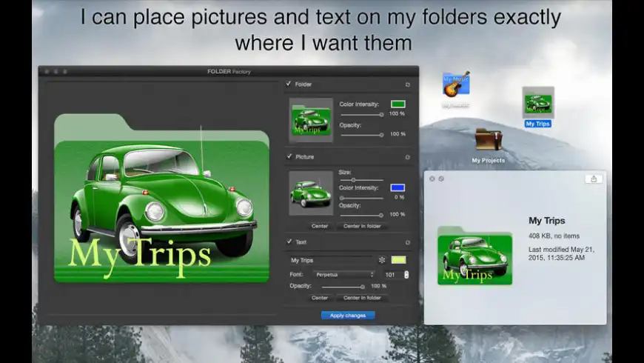Uncheck the Text section checkbox
The height and width of the screenshot is (363, 644).
pos(289,242)
